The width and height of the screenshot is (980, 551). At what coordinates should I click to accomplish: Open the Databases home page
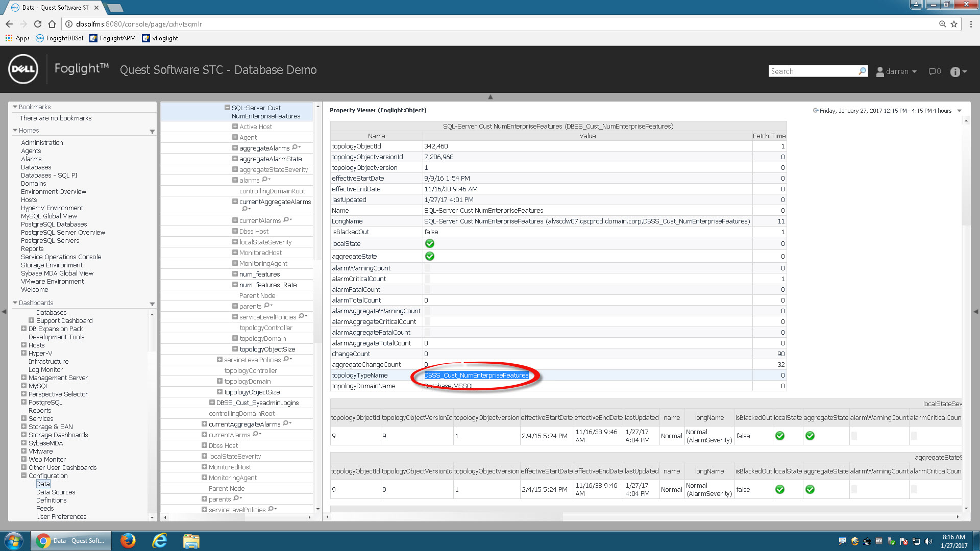(x=36, y=167)
